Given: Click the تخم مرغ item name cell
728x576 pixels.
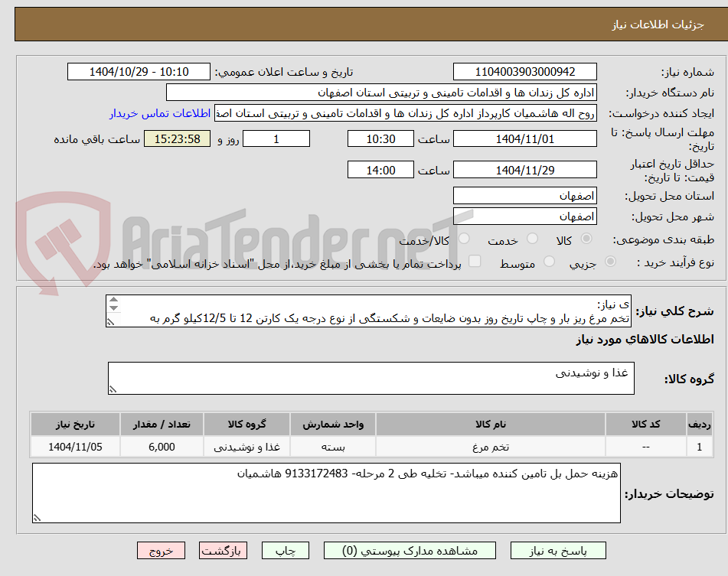Looking at the screenshot, I should 490,447.
